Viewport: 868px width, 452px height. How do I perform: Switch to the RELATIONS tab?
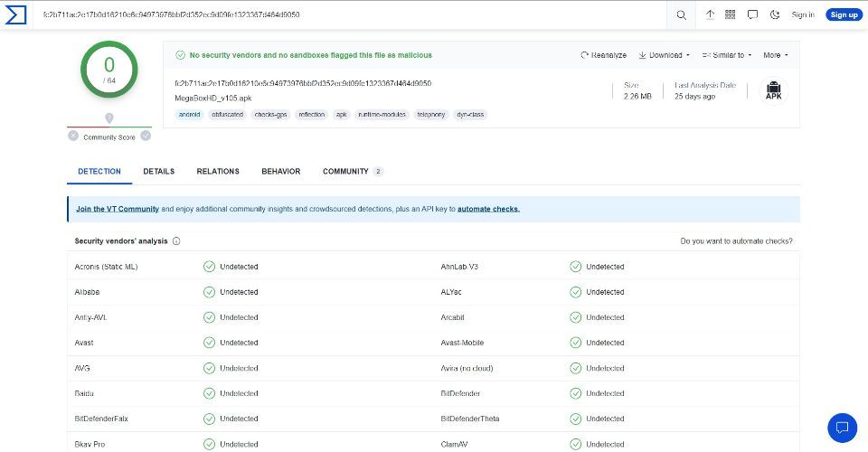click(218, 172)
